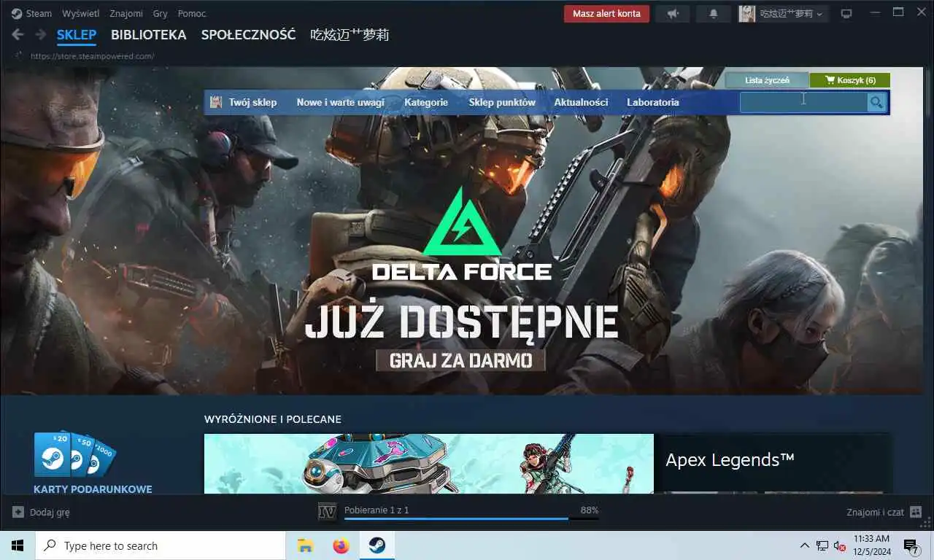934x560 pixels.
Task: Open the Koszyk (6) cart
Action: (850, 80)
